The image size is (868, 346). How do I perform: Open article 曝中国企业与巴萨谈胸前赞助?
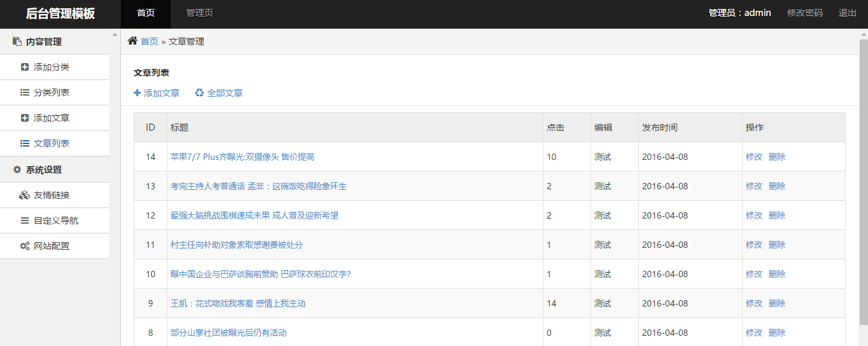pos(261,274)
